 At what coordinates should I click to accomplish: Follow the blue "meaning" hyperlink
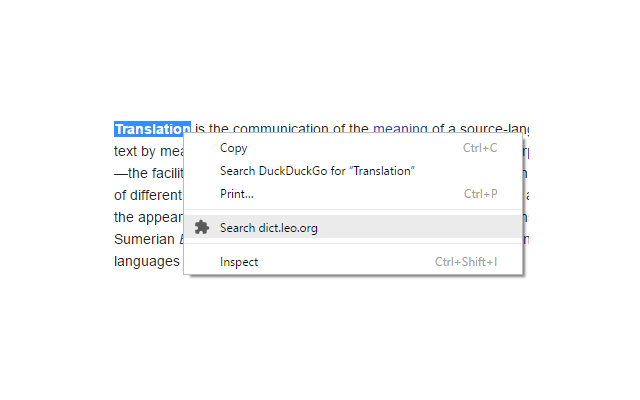[x=400, y=128]
